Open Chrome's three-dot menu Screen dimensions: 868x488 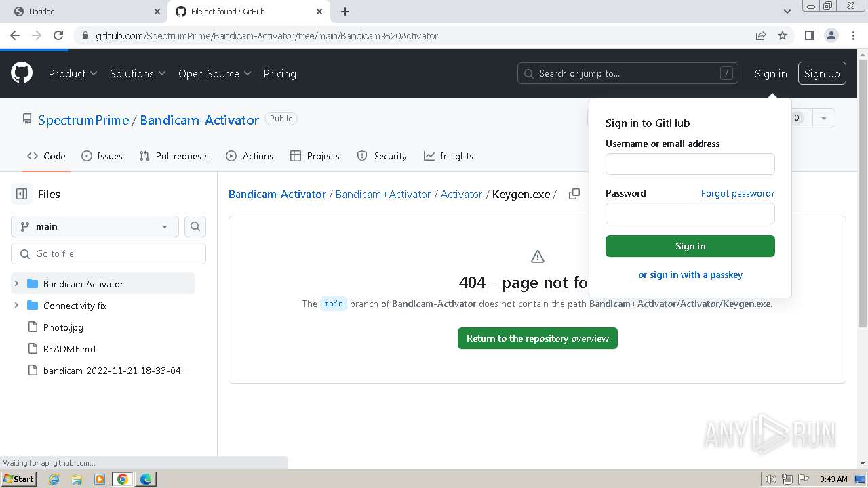(x=852, y=35)
